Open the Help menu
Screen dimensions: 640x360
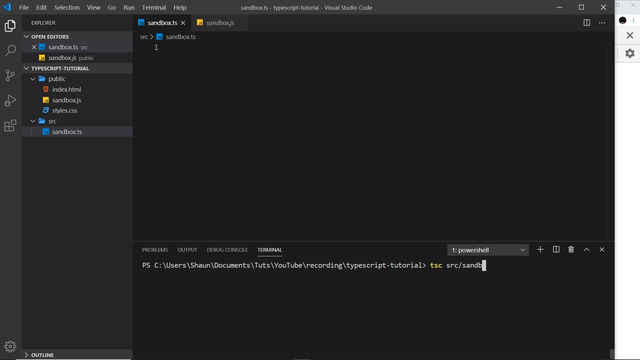point(180,7)
